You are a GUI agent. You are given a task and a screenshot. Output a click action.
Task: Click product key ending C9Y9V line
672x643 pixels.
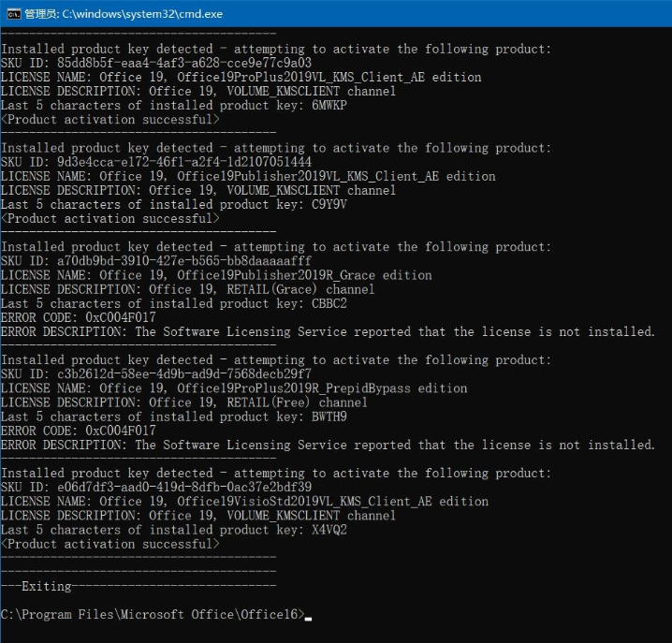(174, 204)
